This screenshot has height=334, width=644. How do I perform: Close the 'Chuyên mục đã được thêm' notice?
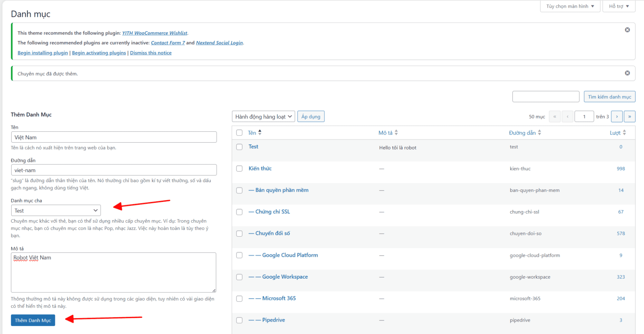point(627,73)
